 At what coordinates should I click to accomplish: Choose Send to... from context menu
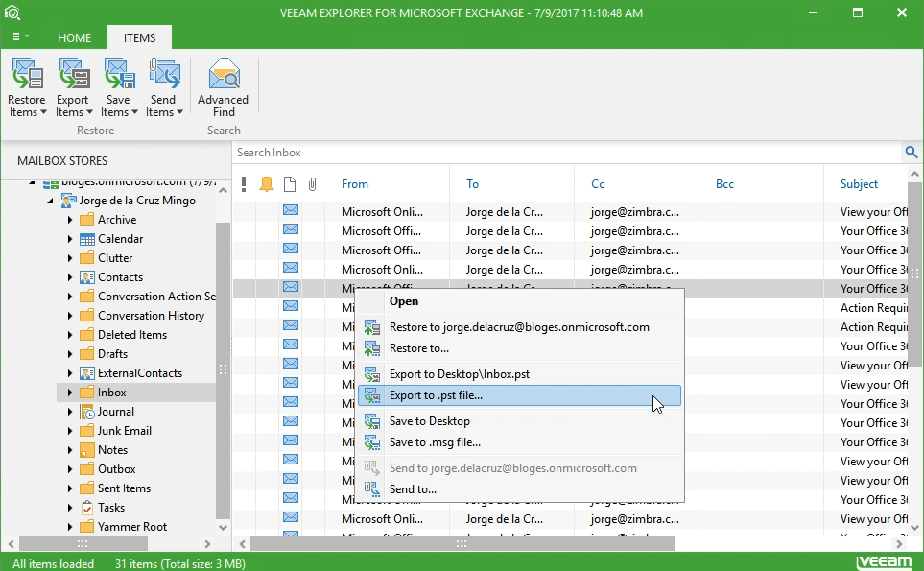coord(520,489)
